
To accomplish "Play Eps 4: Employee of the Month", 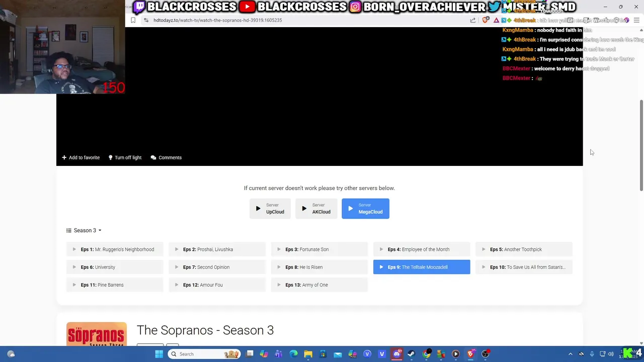I will [422, 249].
